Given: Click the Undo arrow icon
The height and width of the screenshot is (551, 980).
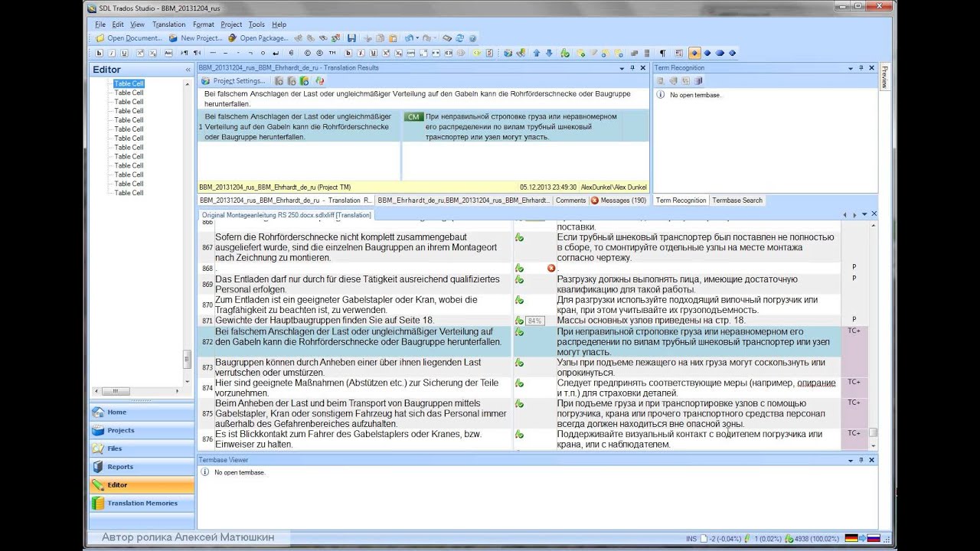Looking at the screenshot, I should [x=409, y=38].
